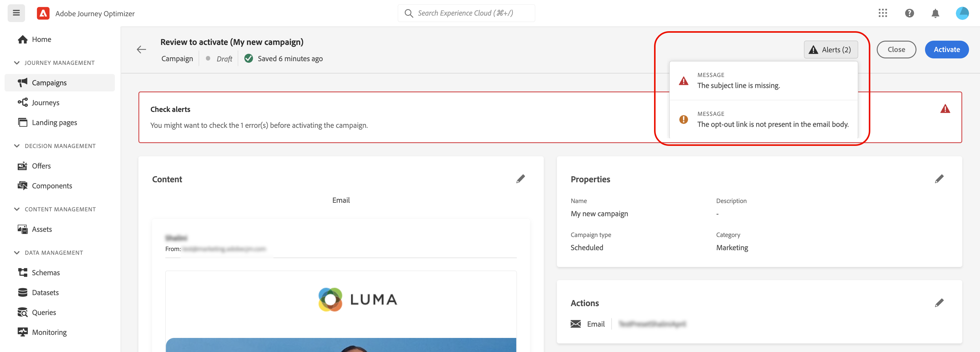The image size is (980, 352).
Task: Edit Properties section with pencil icon
Action: tap(939, 179)
